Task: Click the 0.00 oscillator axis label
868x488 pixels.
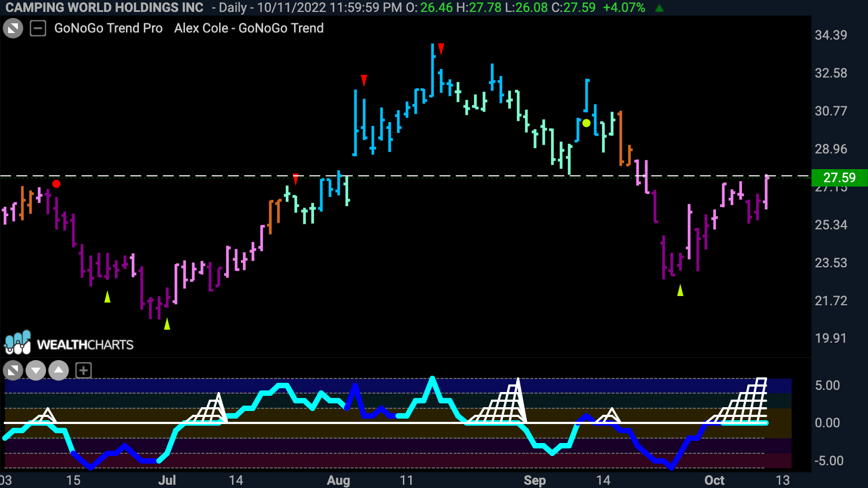Action: click(x=827, y=423)
